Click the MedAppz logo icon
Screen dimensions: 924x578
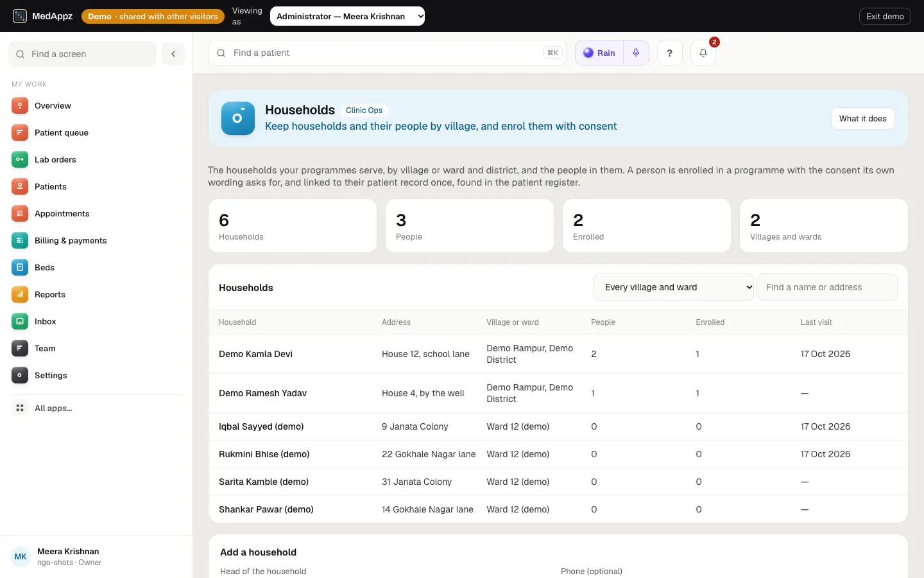(x=20, y=16)
